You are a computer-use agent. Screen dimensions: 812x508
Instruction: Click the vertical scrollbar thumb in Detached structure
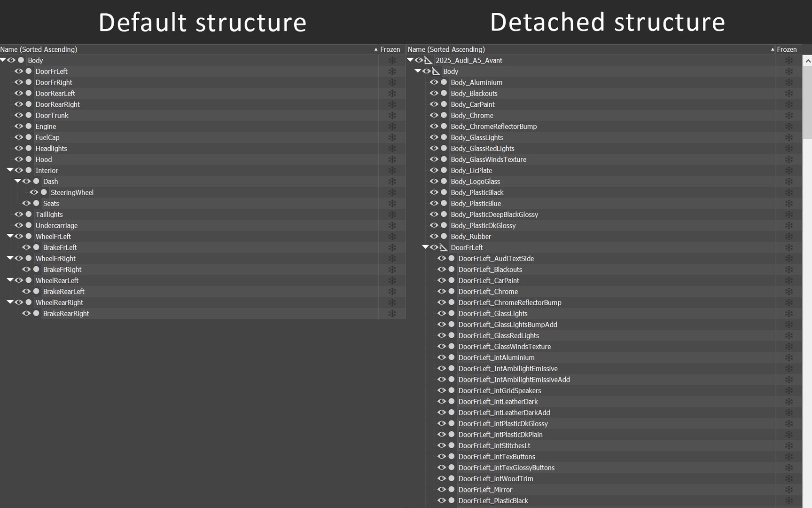pyautogui.click(x=807, y=102)
